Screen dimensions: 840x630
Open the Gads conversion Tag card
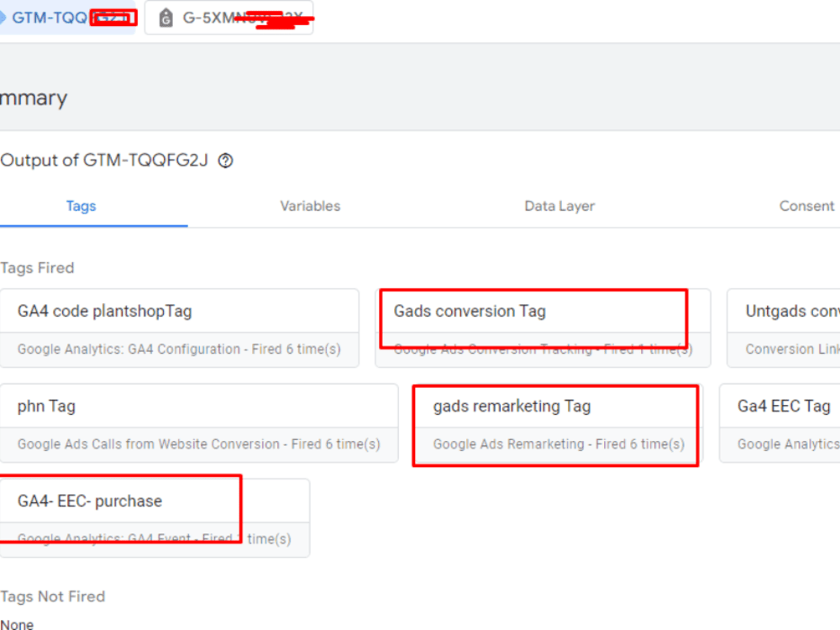tap(543, 328)
